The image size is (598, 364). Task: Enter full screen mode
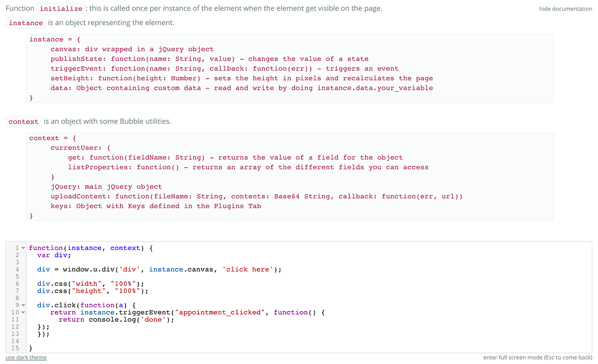tap(537, 358)
